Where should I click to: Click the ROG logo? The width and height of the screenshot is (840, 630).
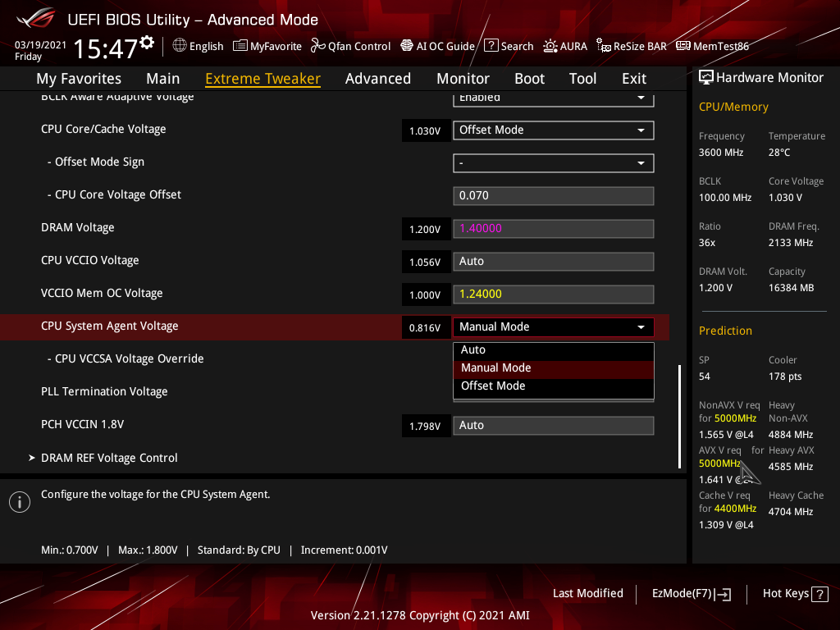point(35,18)
